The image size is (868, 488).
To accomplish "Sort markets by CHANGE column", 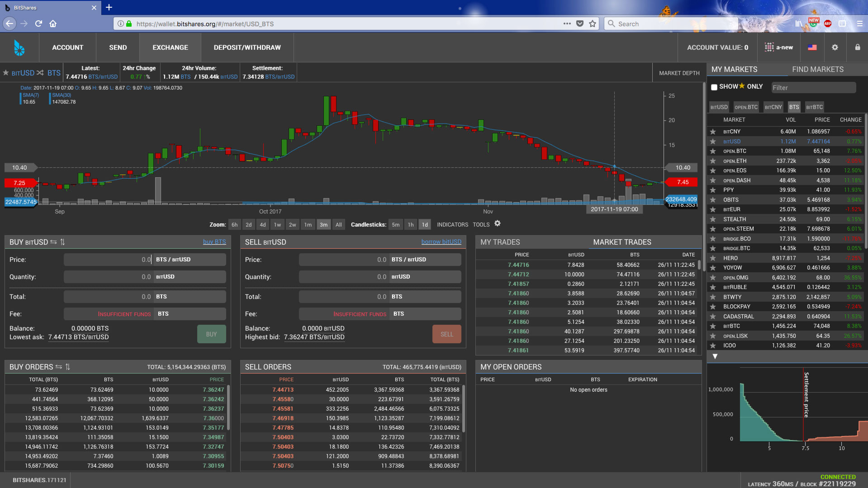I will [850, 120].
